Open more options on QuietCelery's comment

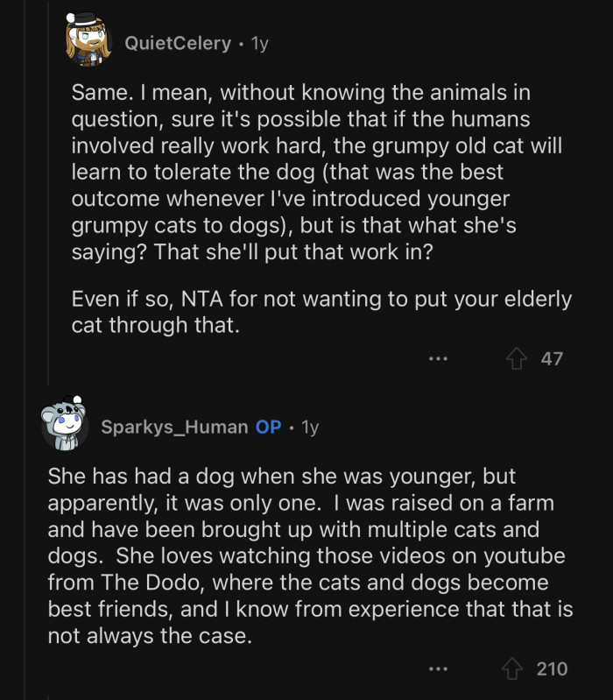[439, 358]
